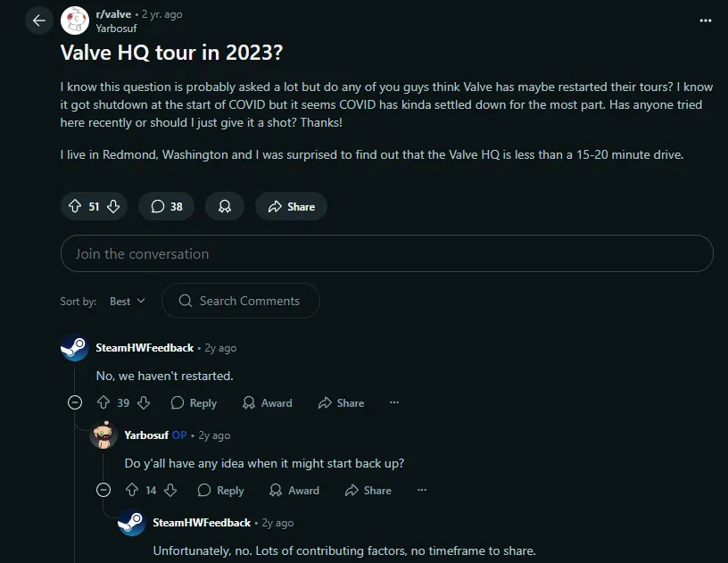
Task: Upvote the "No, we haven't restarted" comment
Action: click(x=103, y=402)
